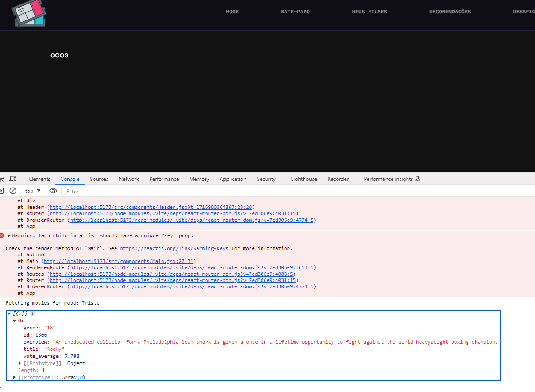Open the Header.jsx source link

[151, 207]
